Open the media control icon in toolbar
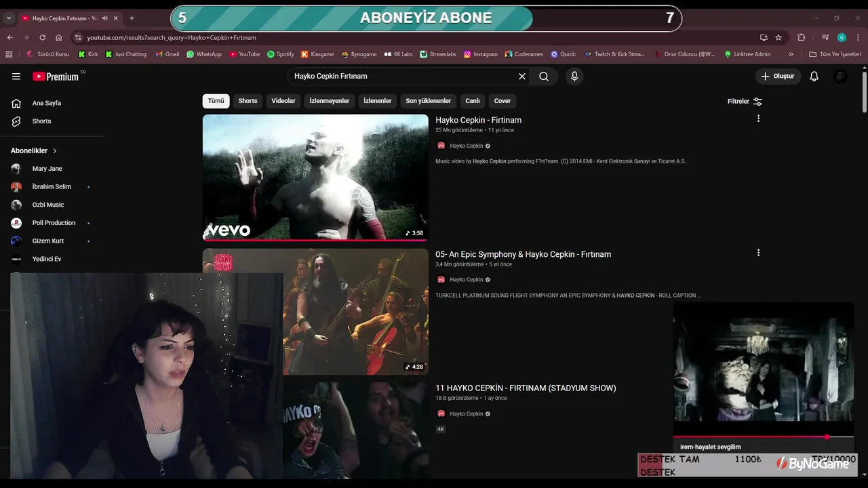 [825, 37]
